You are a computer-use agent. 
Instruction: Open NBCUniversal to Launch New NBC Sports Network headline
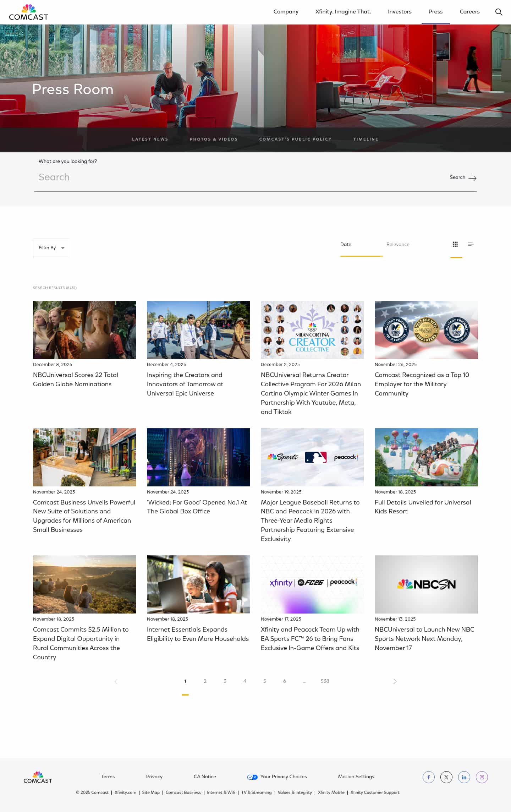coord(424,638)
